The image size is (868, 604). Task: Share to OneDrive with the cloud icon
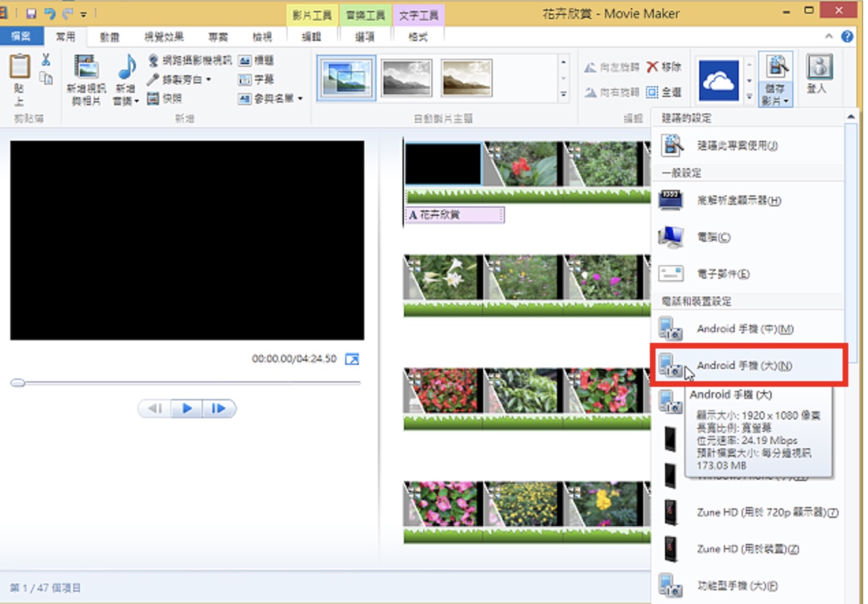coord(718,80)
